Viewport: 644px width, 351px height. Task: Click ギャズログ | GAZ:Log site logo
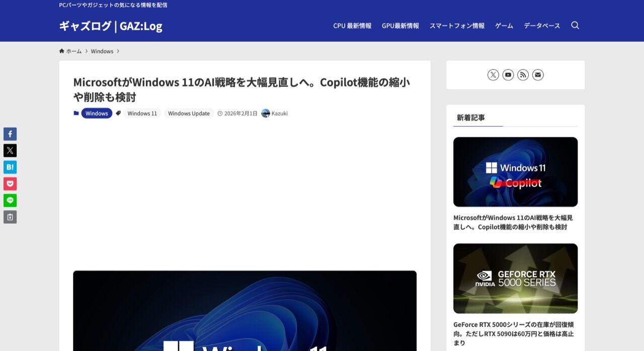pos(111,26)
